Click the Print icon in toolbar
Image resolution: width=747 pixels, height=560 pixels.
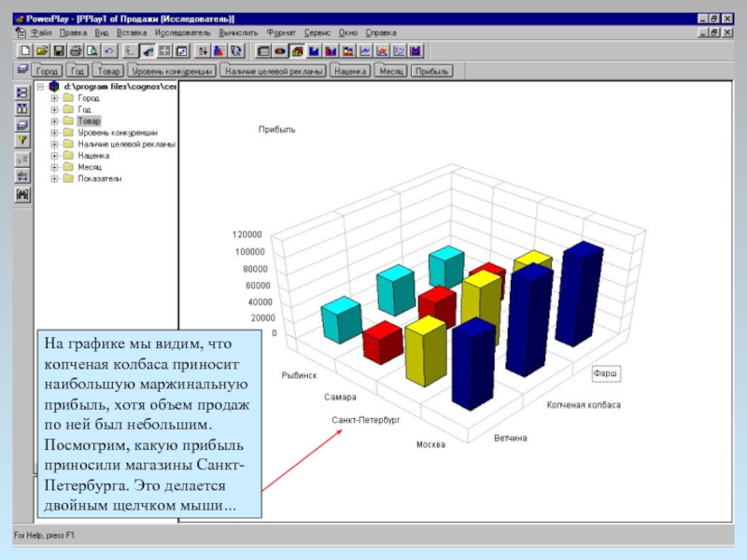click(x=75, y=50)
